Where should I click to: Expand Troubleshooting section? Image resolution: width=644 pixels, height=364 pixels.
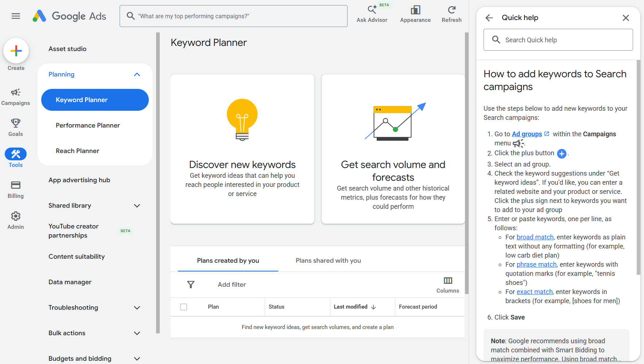137,308
